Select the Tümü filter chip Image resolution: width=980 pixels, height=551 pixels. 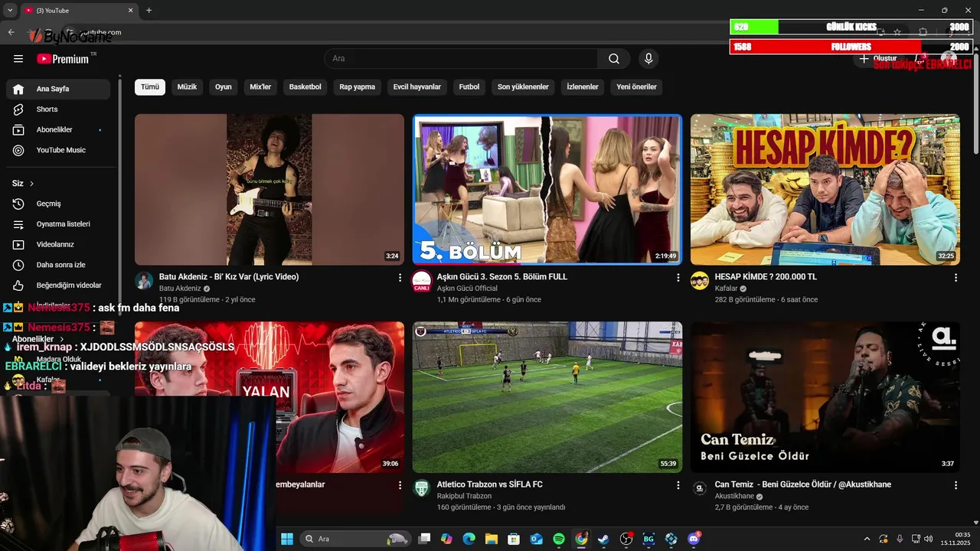tap(150, 86)
